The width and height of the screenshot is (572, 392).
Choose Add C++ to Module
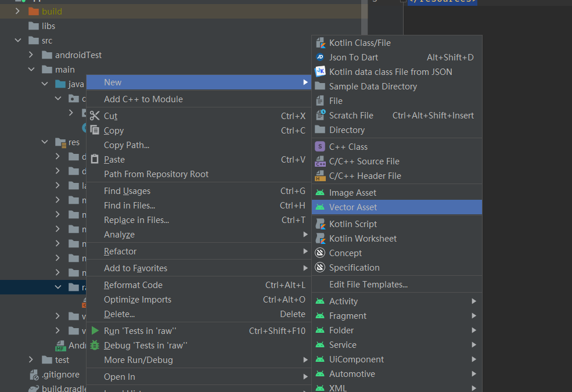coord(199,99)
